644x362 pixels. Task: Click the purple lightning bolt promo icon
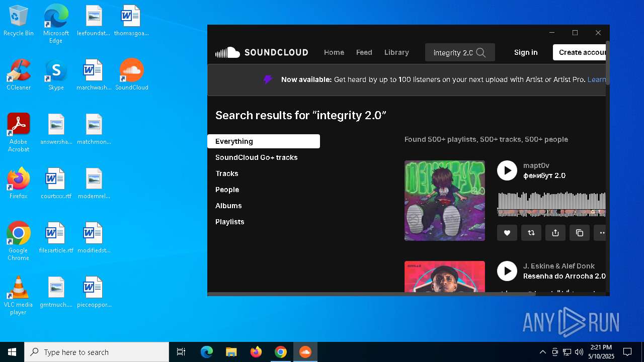[x=268, y=79]
